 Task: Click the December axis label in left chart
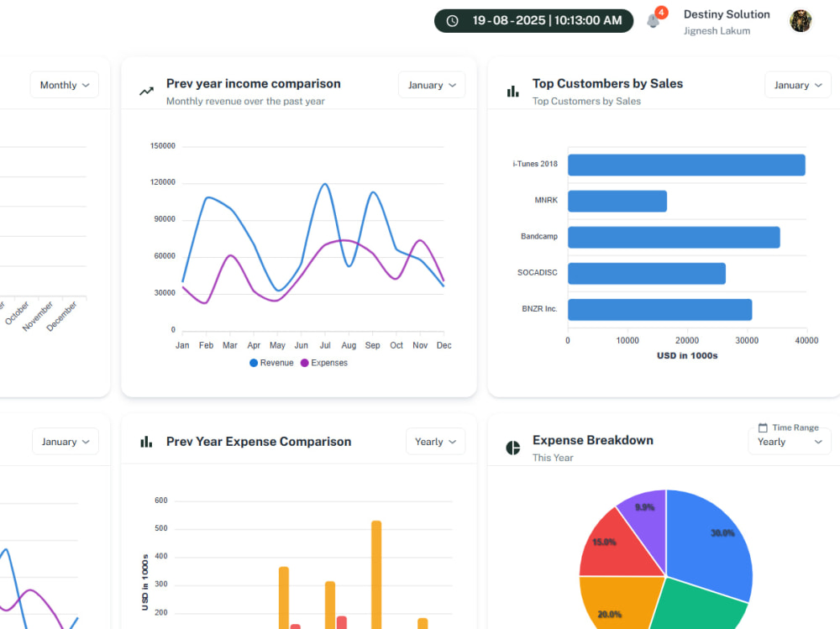(x=61, y=316)
